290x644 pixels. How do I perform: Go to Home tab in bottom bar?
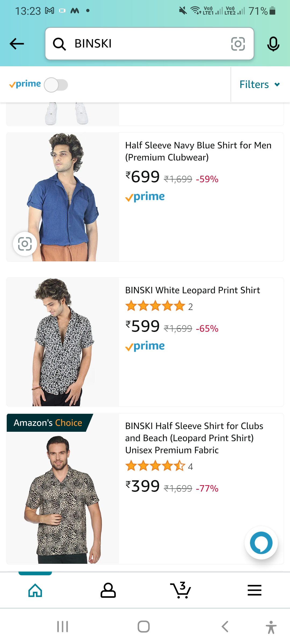tap(35, 590)
